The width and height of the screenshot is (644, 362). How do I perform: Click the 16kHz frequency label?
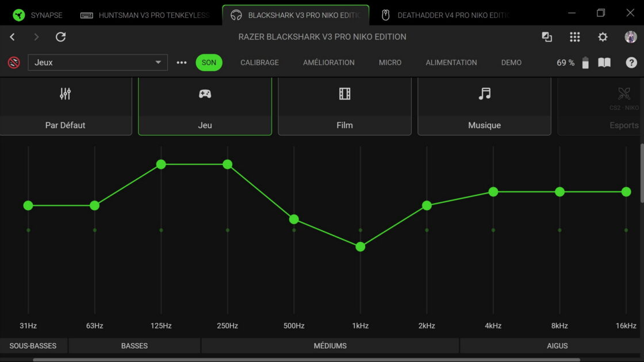tap(626, 326)
